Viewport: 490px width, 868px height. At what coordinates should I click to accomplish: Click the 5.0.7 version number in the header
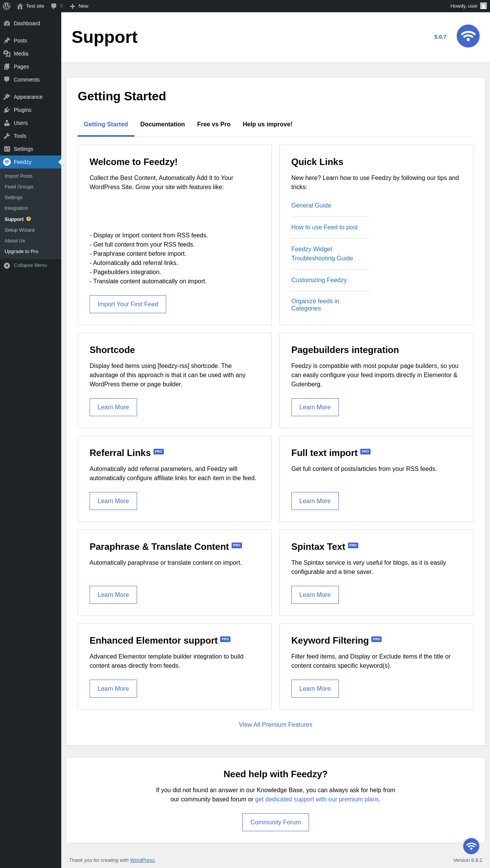(x=440, y=37)
